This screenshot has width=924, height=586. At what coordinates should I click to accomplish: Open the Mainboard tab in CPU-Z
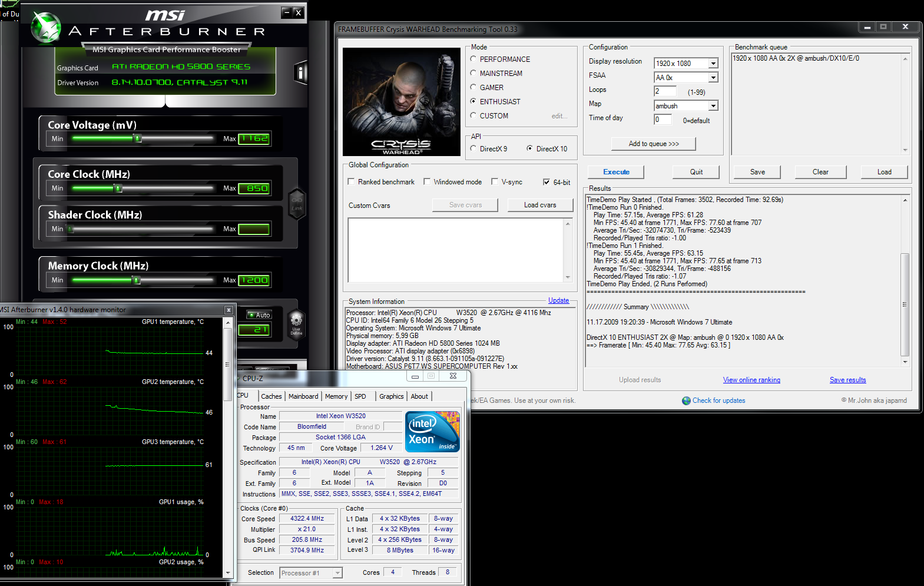(303, 396)
